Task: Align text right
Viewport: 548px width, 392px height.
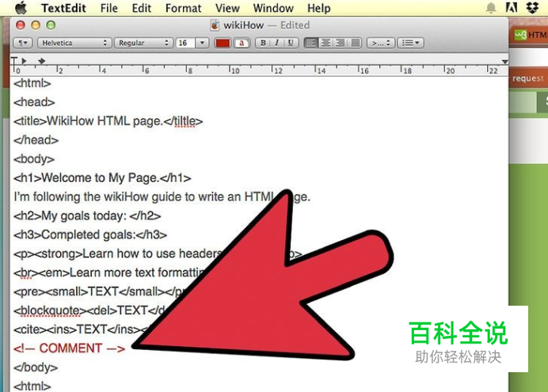Action: pos(340,43)
